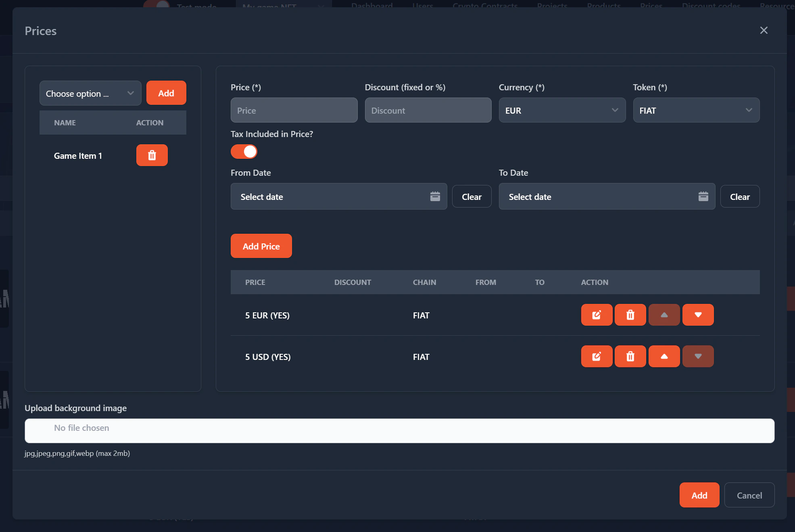Open the From Date calendar picker
The height and width of the screenshot is (532, 795).
click(435, 196)
